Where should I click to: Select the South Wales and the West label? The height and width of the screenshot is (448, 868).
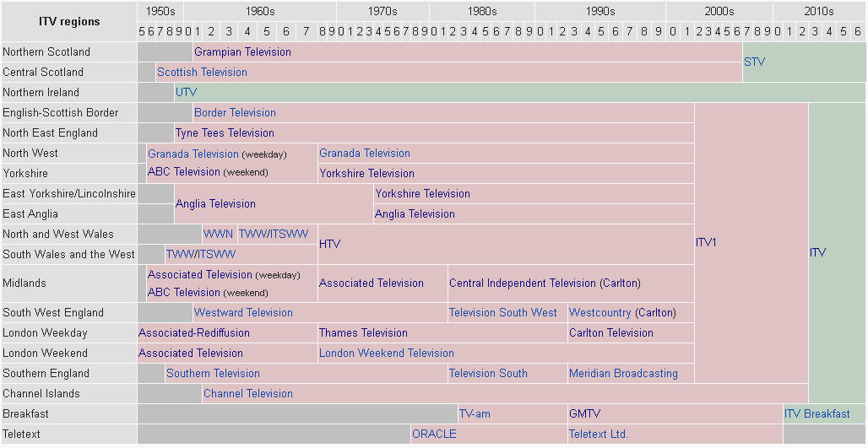pyautogui.click(x=68, y=255)
